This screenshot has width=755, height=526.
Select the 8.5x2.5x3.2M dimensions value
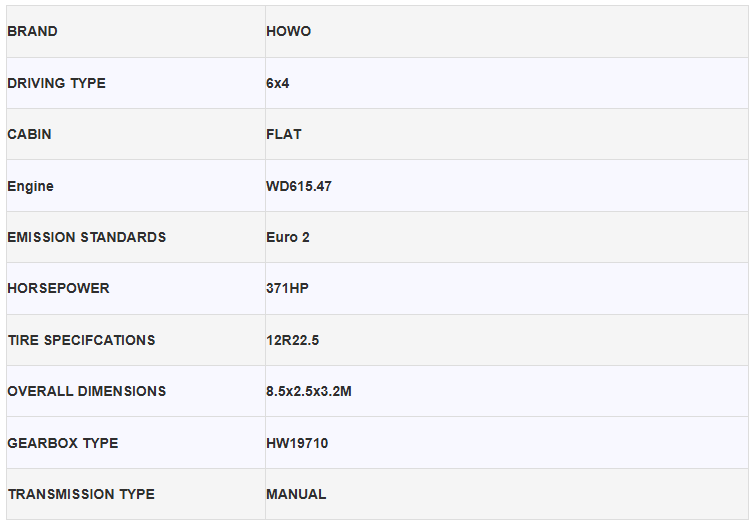coord(309,391)
